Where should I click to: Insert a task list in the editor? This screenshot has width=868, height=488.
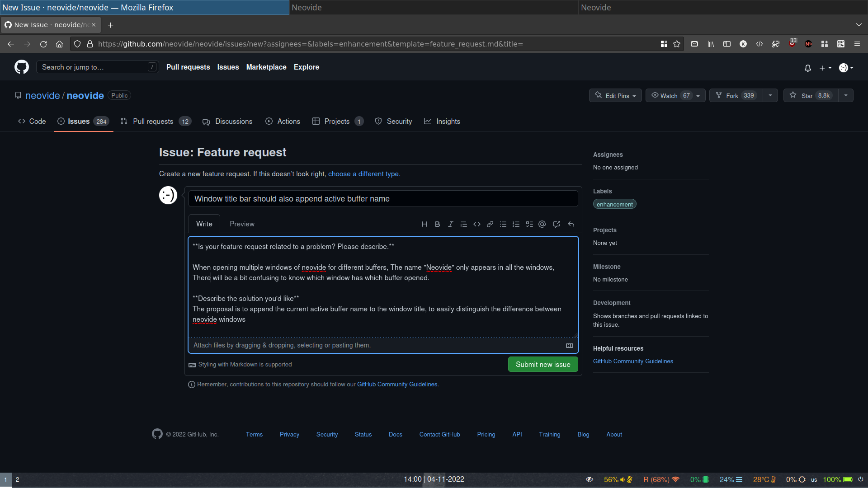(x=529, y=224)
